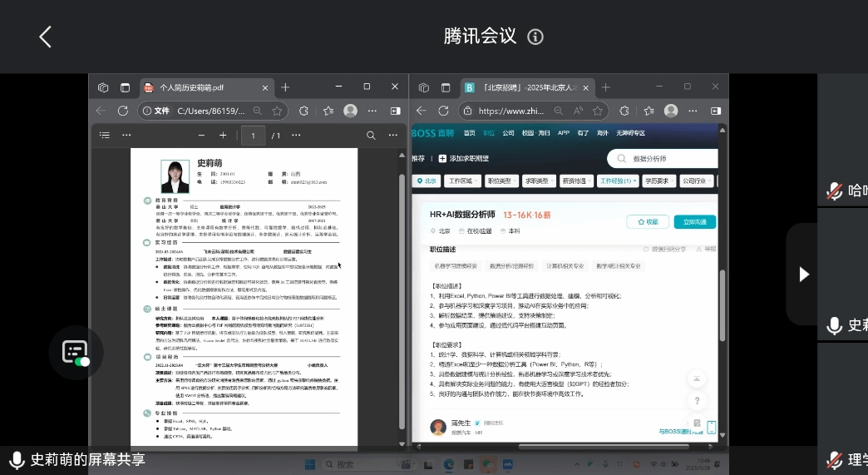Click read aloud icon in zhipin address bar

578,111
